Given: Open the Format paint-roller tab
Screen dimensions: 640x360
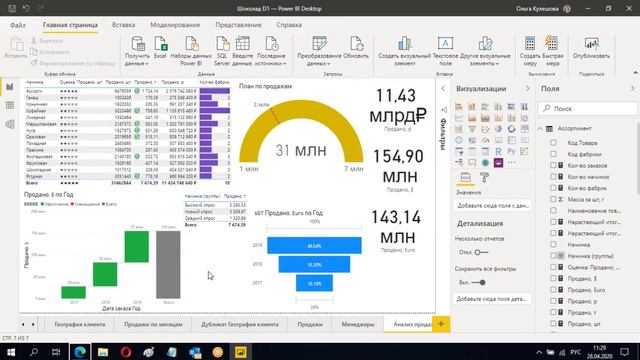Looking at the screenshot, I should tap(484, 177).
